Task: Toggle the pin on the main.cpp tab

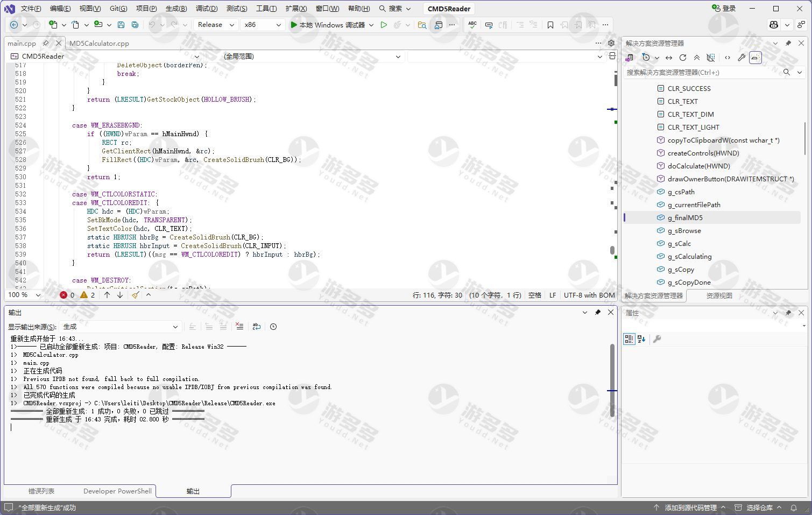Action: coord(46,43)
